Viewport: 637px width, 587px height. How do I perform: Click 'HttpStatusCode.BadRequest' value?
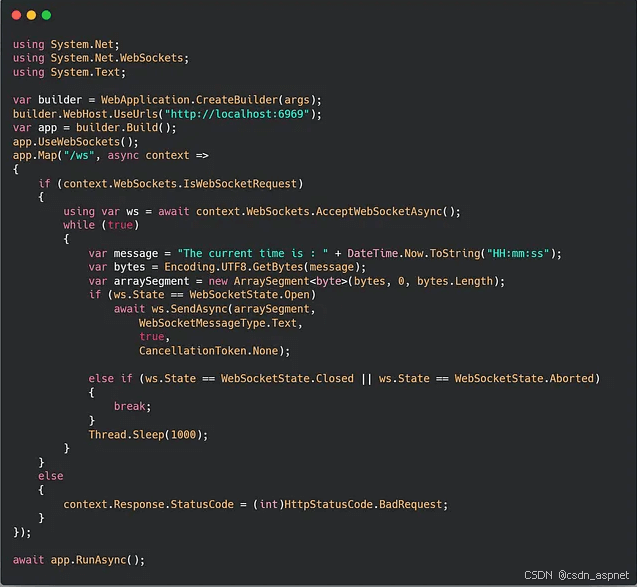pos(363,505)
